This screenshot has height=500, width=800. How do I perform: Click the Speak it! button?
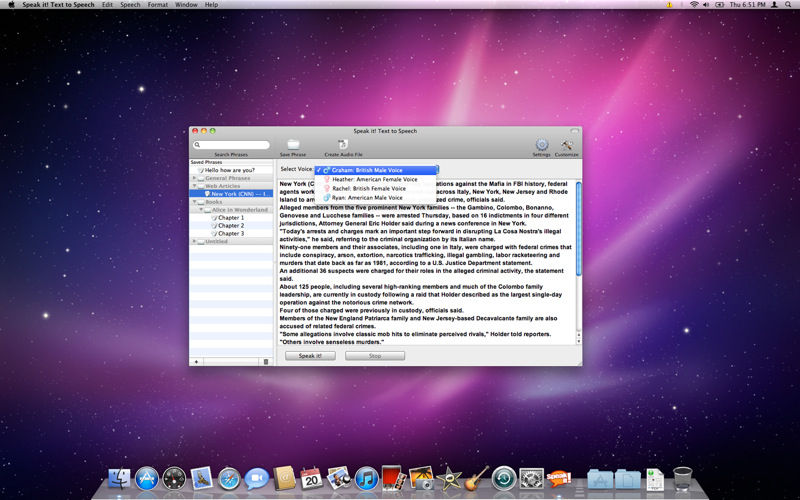[310, 356]
